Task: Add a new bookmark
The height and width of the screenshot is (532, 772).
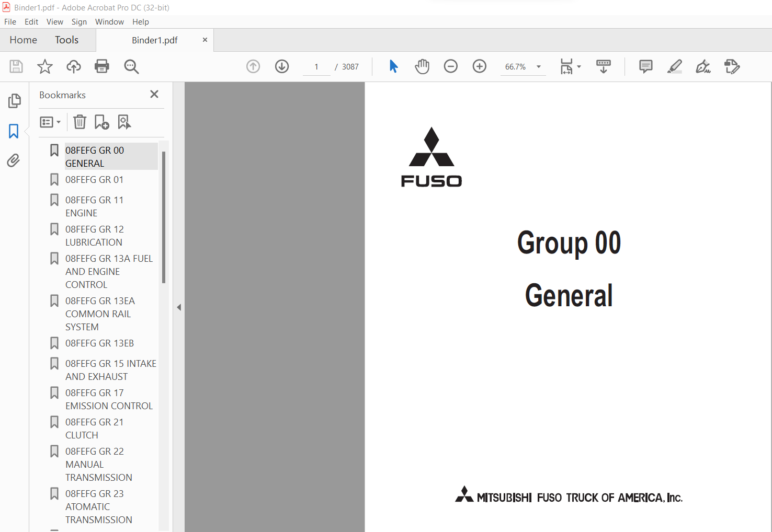Action: click(101, 122)
